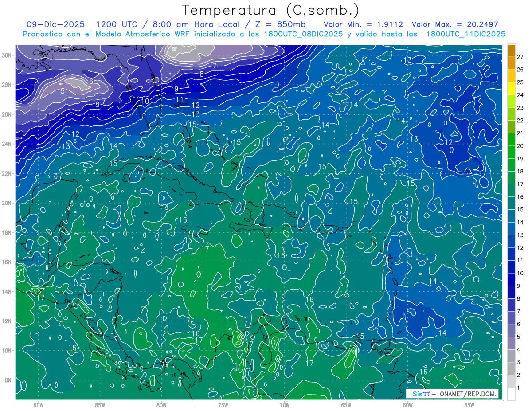Click the '20' label on the color scale
The image size is (532, 411).
(x=520, y=146)
